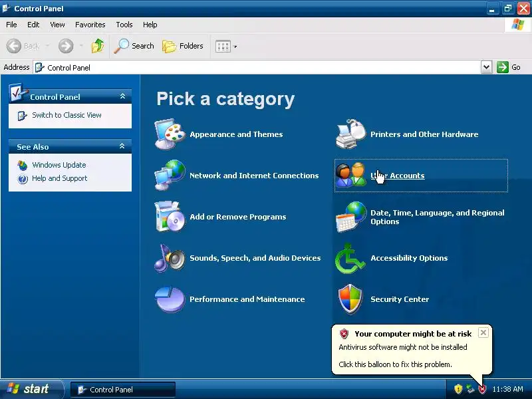Click the red shield icon inside the warning balloon
The image size is (532, 399).
coord(344,334)
